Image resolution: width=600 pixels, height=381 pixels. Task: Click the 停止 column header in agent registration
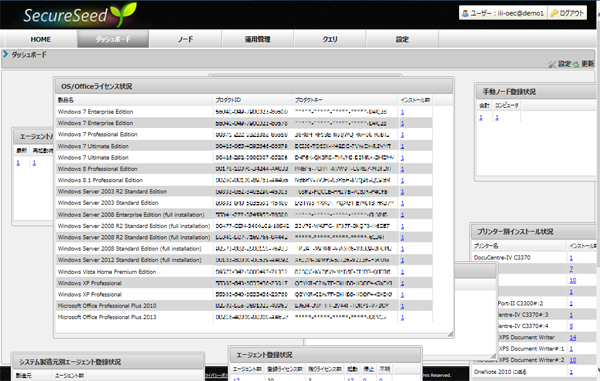point(368,369)
